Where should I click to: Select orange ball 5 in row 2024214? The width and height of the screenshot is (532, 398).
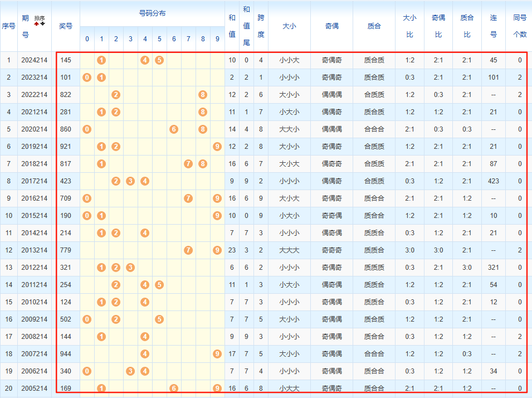pyautogui.click(x=159, y=60)
